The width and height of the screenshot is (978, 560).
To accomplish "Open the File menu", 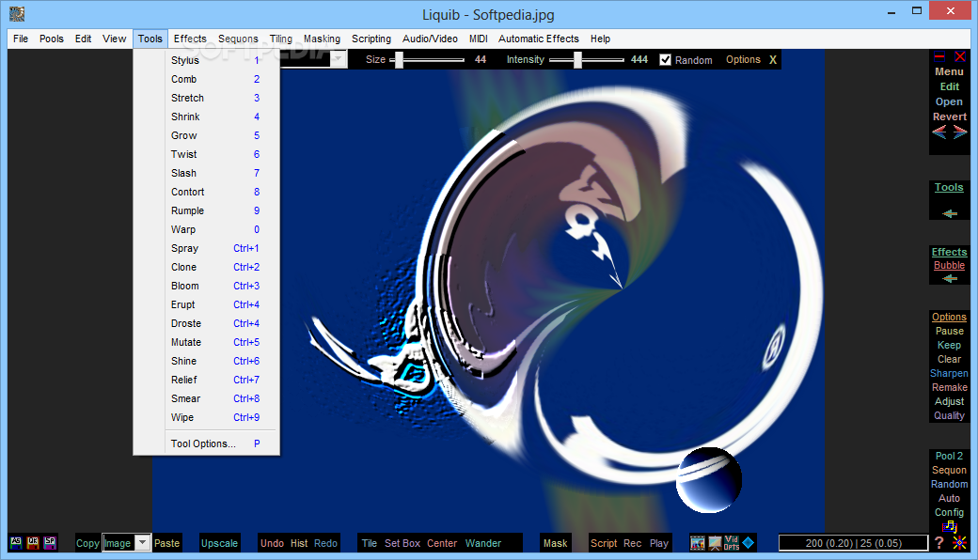I will [21, 39].
